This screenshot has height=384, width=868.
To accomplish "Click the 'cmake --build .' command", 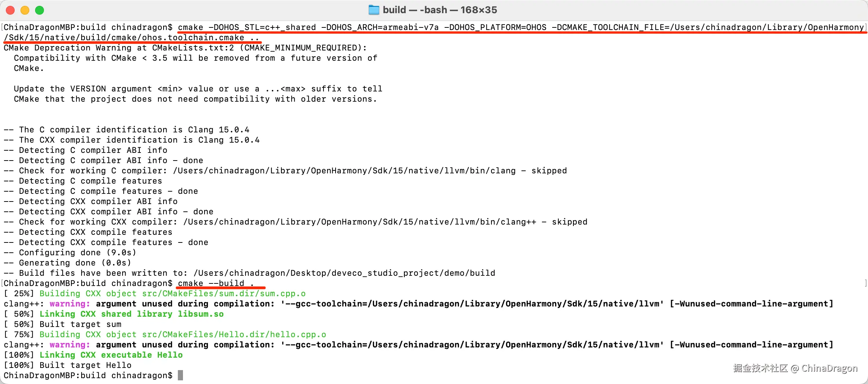I will point(216,283).
